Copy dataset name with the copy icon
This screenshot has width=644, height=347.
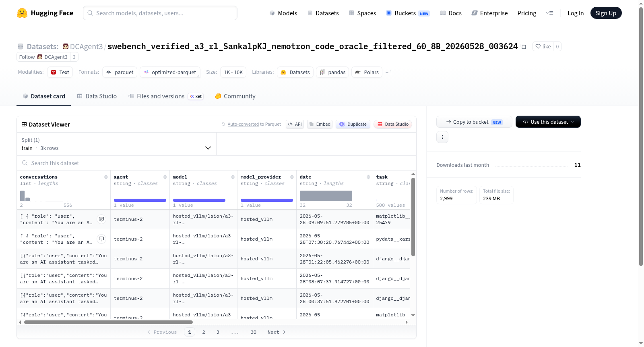[523, 46]
